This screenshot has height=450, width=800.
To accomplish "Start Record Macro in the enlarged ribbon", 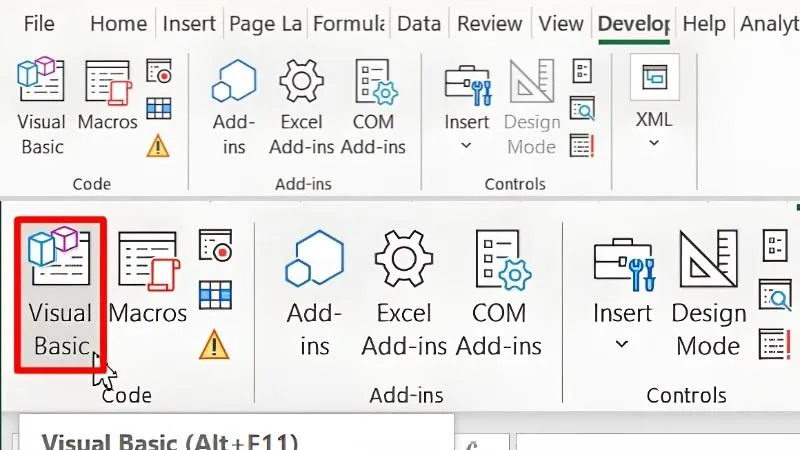I will tap(215, 245).
